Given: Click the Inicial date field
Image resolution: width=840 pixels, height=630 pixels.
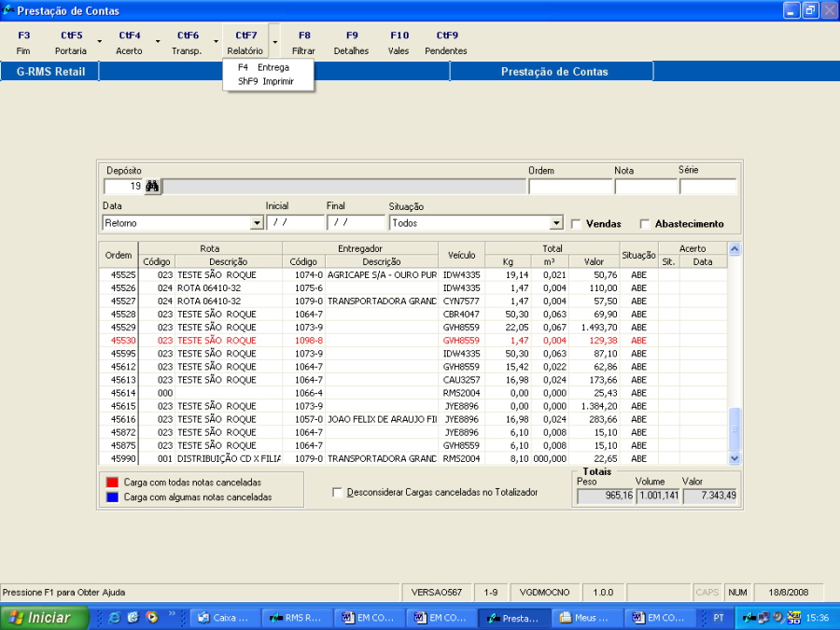Looking at the screenshot, I should pos(295,222).
